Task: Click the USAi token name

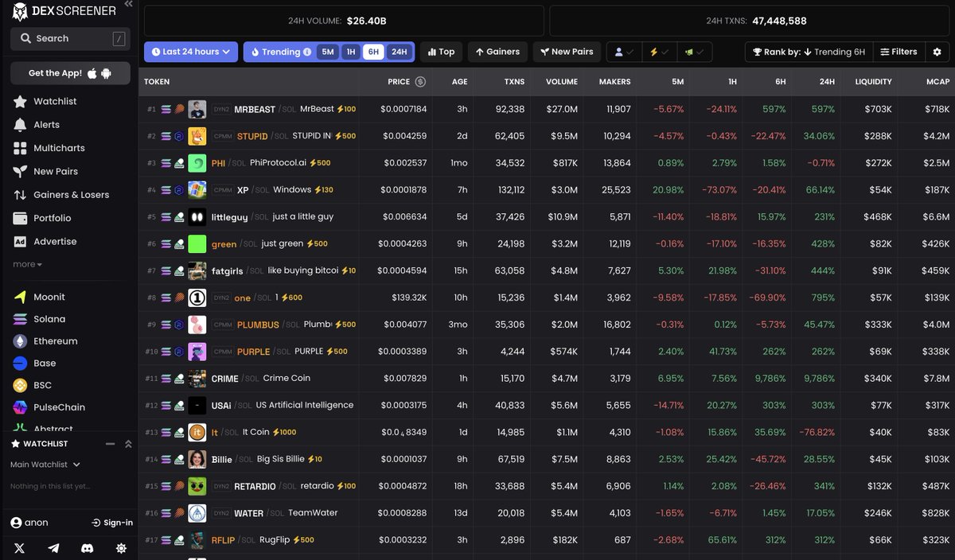Action: (x=221, y=406)
